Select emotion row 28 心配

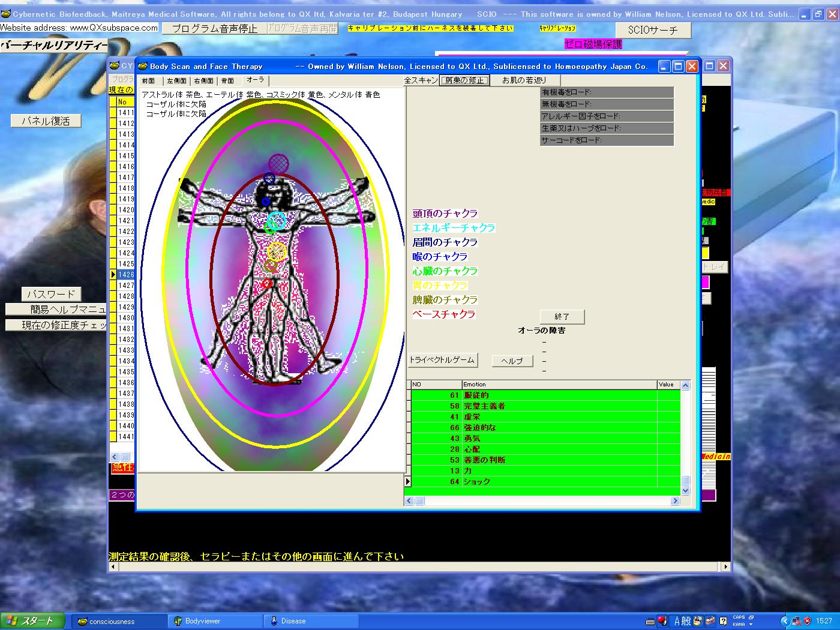coord(545,449)
